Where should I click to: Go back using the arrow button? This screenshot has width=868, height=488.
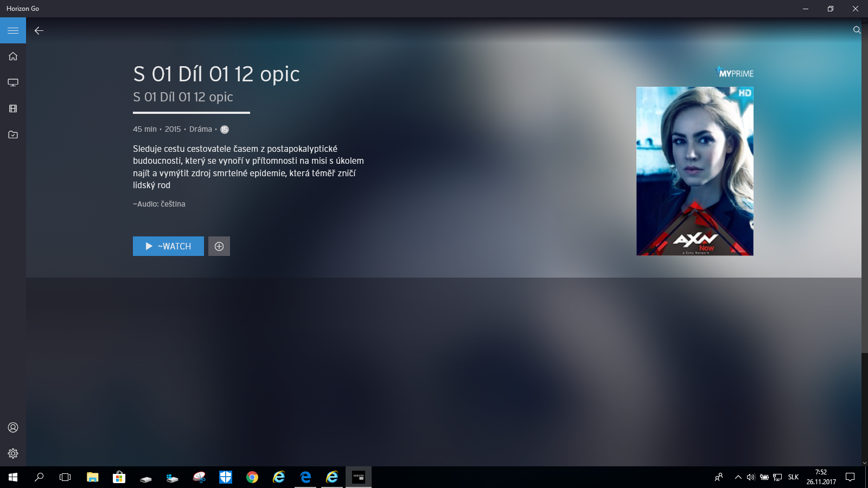click(39, 30)
